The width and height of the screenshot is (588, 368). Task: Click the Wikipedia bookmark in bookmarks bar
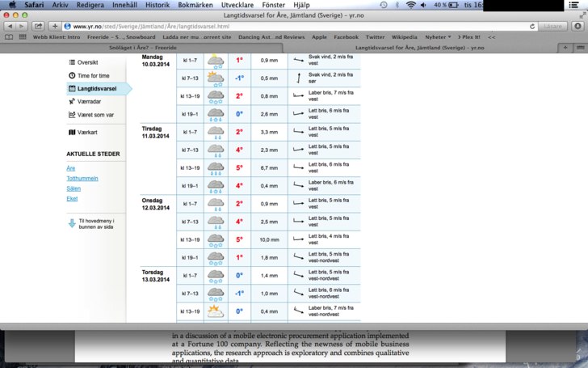406,37
